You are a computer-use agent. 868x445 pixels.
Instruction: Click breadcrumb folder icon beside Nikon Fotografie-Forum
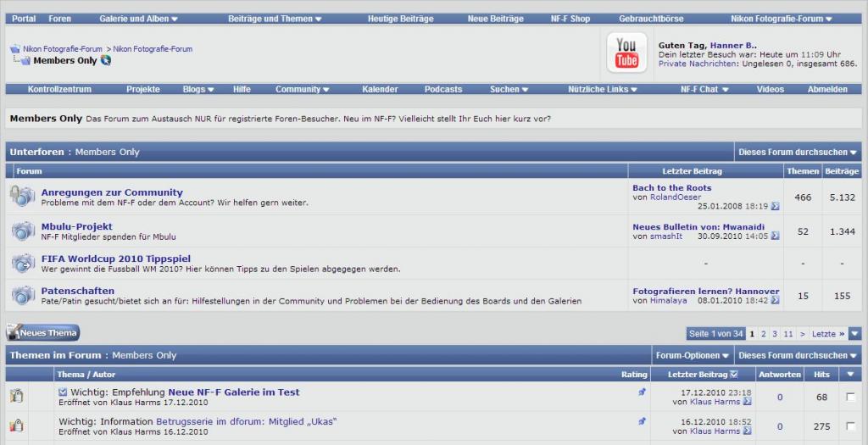[x=15, y=49]
